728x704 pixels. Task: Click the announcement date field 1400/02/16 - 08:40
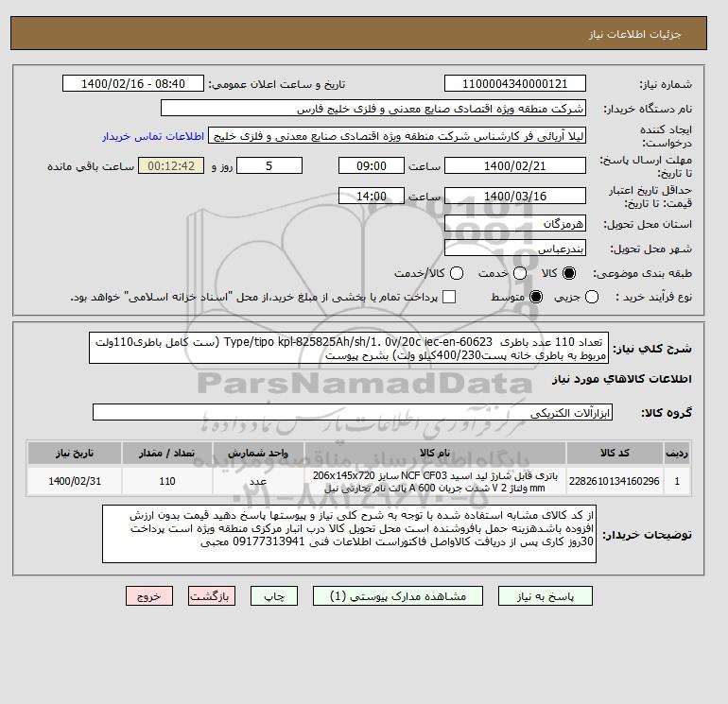coord(132,83)
